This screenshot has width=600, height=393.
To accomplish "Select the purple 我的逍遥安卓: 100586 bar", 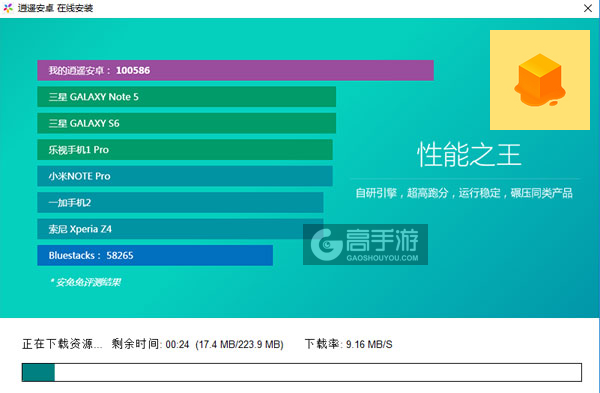I will click(235, 70).
